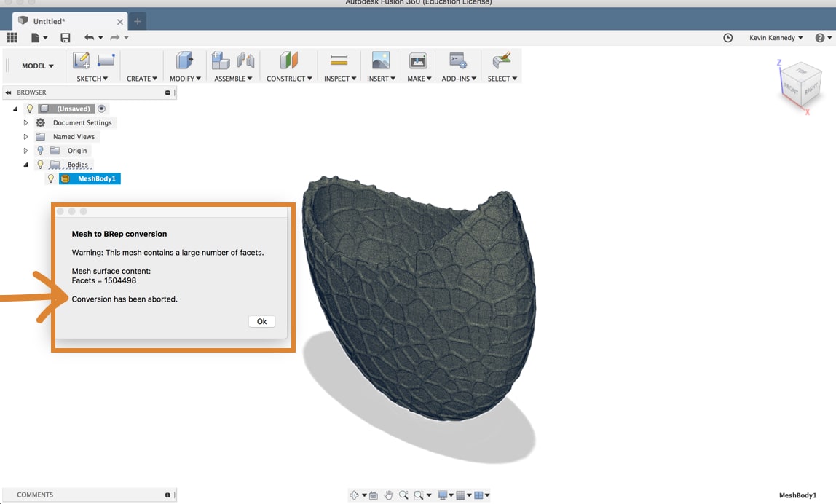Image resolution: width=836 pixels, height=504 pixels.
Task: Click the Scripts and Add-Ins icon
Action: 458,60
